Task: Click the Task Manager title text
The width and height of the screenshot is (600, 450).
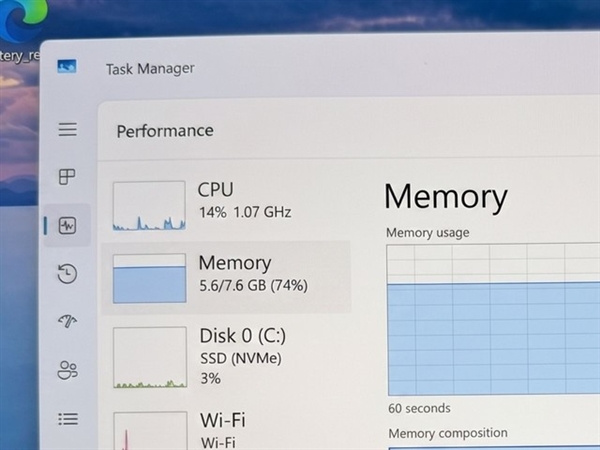Action: tap(150, 69)
